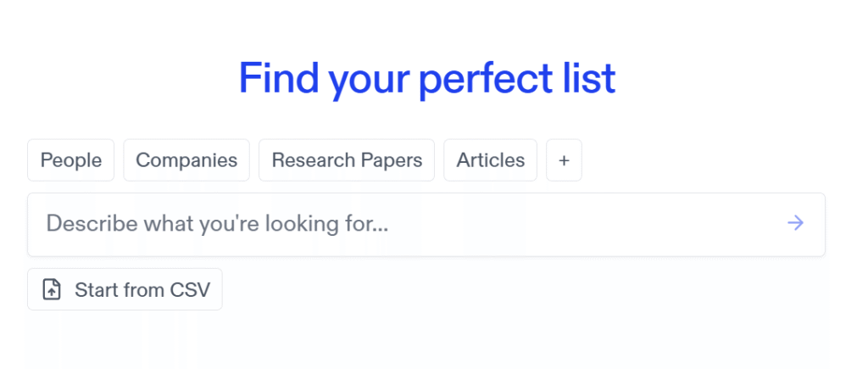
Task: Select the Articles category chip
Action: 490,160
